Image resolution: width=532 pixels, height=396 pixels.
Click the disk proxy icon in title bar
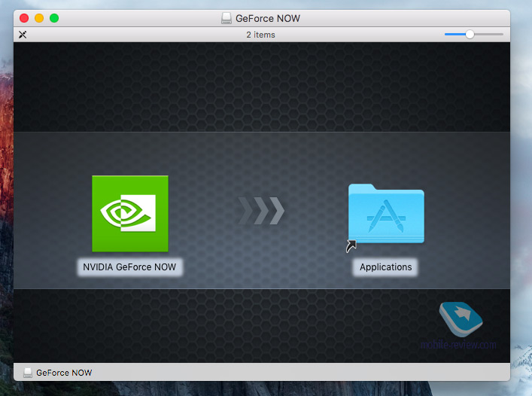pos(226,18)
